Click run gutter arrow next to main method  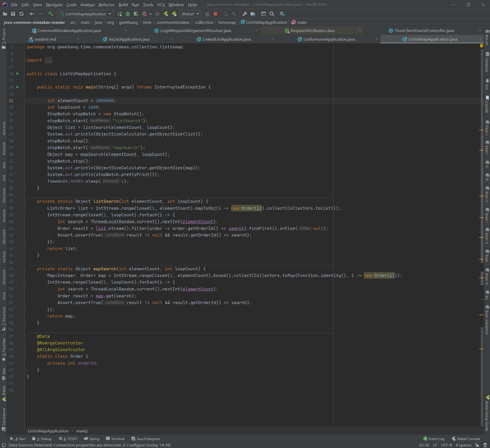[x=18, y=87]
